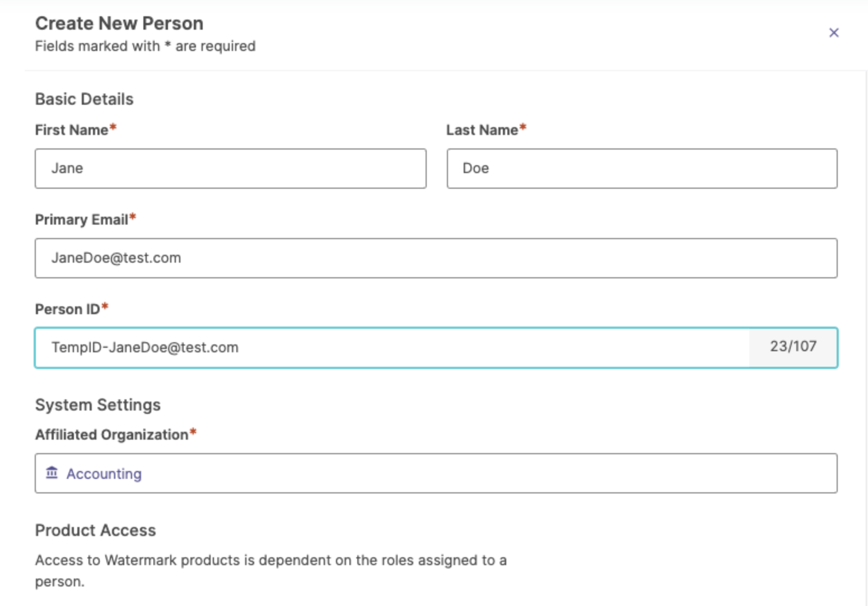The image size is (868, 606).
Task: Open the Affiliated Organization selector field
Action: click(x=436, y=473)
